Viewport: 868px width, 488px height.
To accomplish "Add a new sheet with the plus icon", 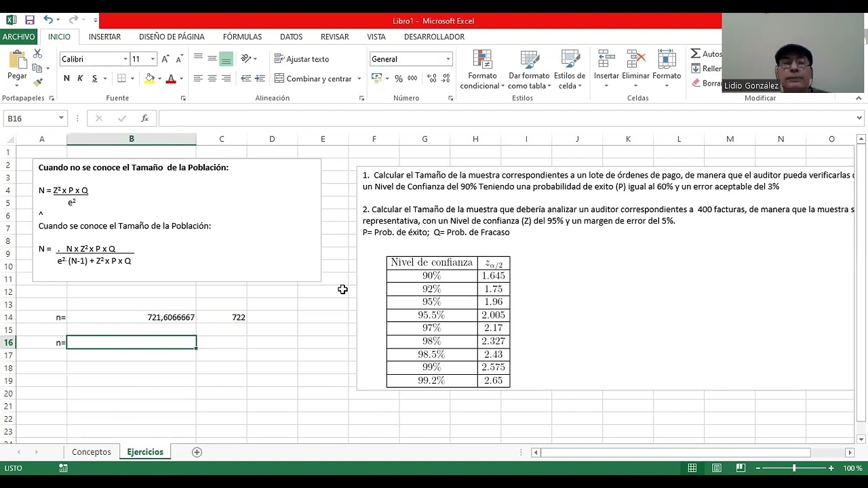I will 197,452.
